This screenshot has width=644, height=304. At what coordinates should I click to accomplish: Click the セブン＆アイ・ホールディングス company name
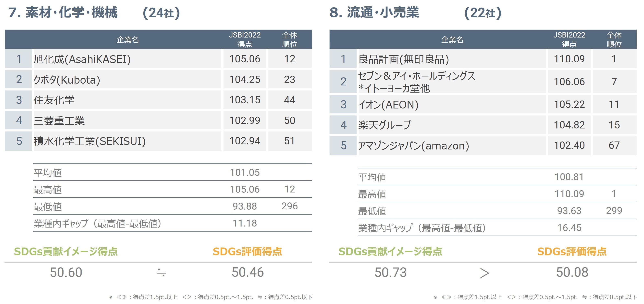[417, 76]
